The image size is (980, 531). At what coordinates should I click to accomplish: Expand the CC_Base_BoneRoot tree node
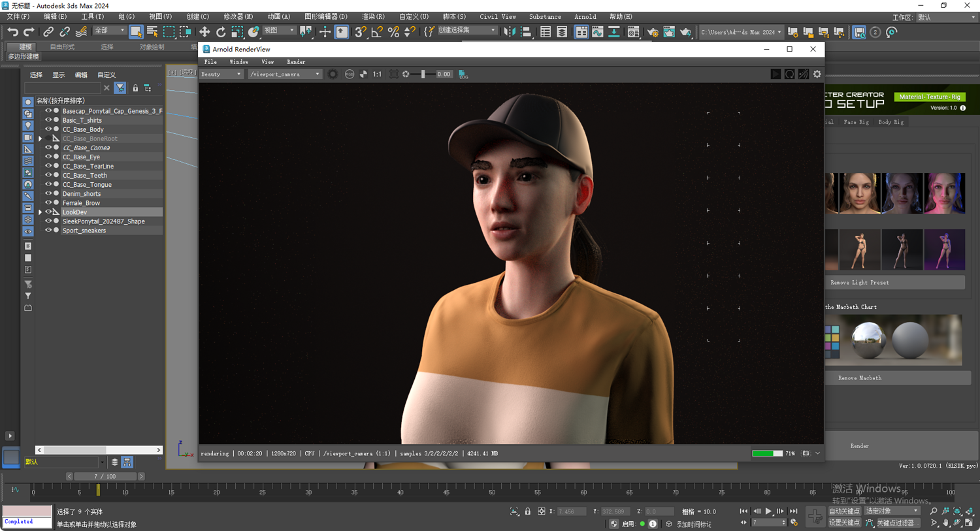pyautogui.click(x=41, y=138)
